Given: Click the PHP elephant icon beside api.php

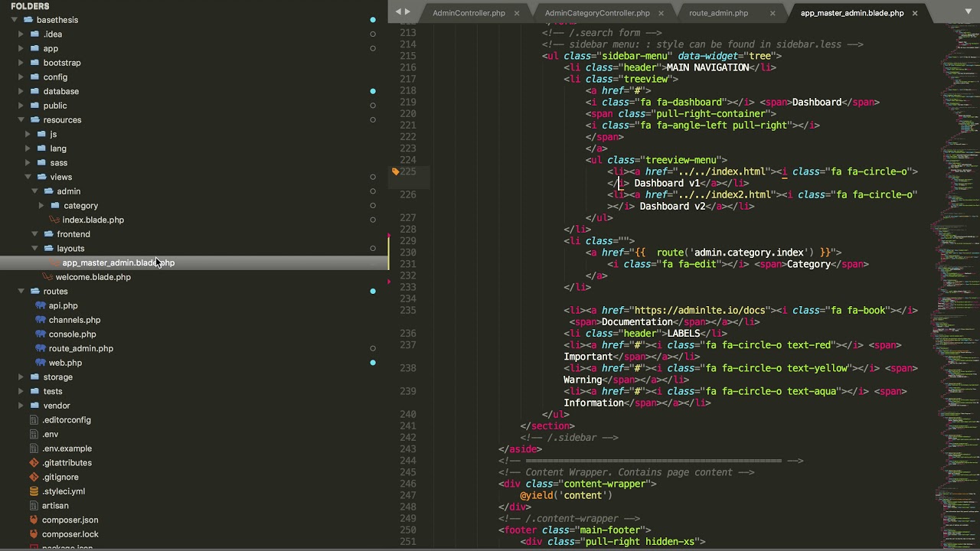Looking at the screenshot, I should click(x=41, y=305).
